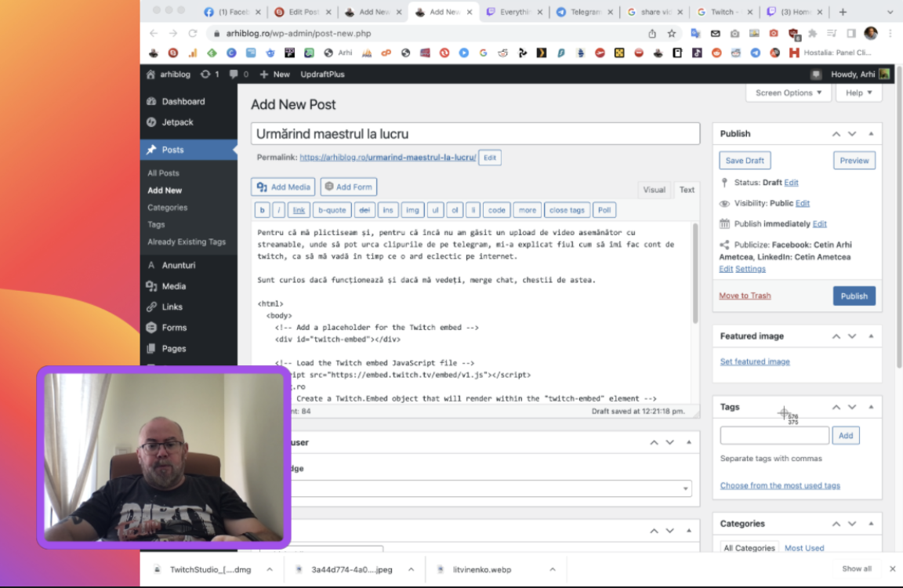
Task: Click the post title field
Action: [x=475, y=133]
